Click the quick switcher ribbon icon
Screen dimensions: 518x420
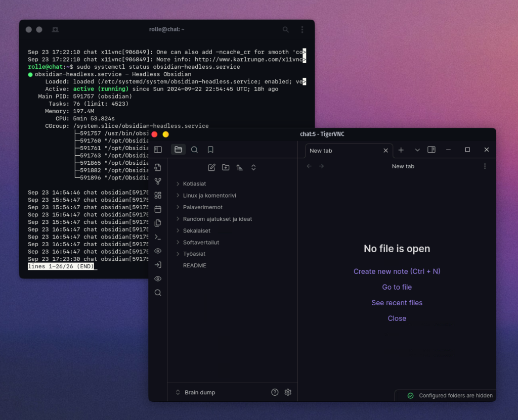pyautogui.click(x=158, y=167)
